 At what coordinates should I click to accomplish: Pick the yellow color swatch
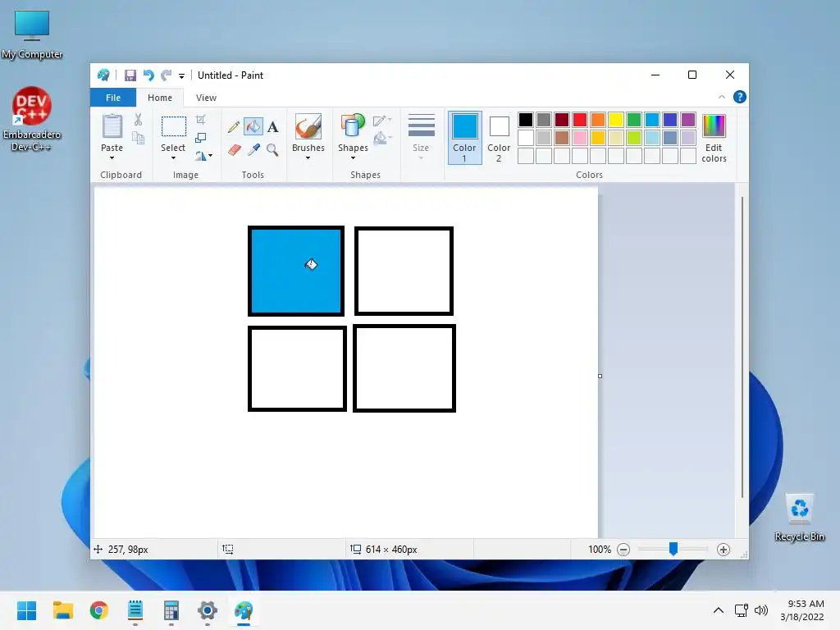coord(615,120)
